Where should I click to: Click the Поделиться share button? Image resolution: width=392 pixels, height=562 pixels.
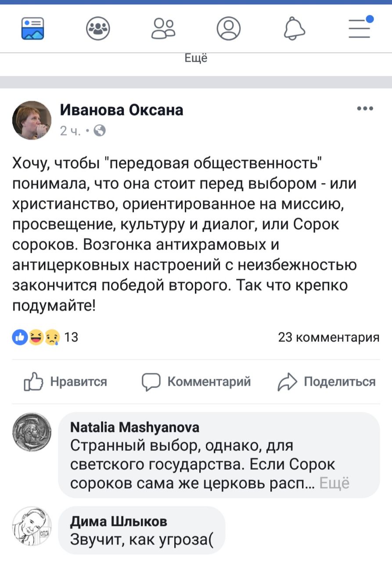coord(327,382)
